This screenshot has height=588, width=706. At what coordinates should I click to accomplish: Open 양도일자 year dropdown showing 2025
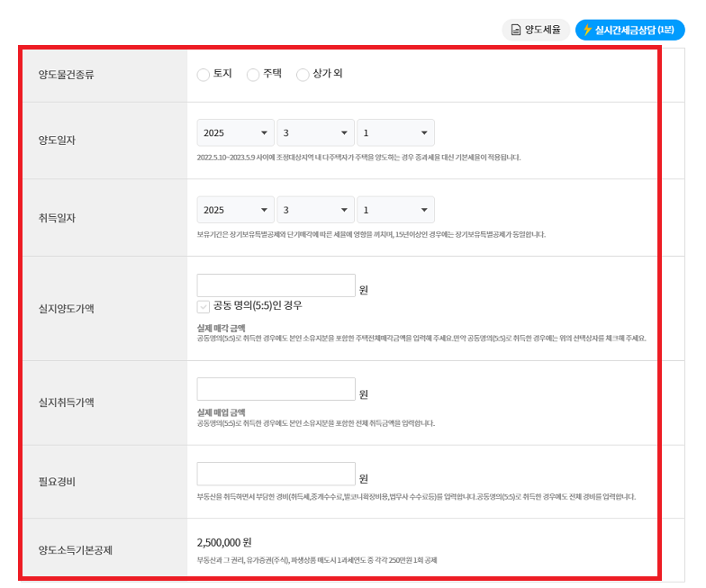click(x=236, y=133)
